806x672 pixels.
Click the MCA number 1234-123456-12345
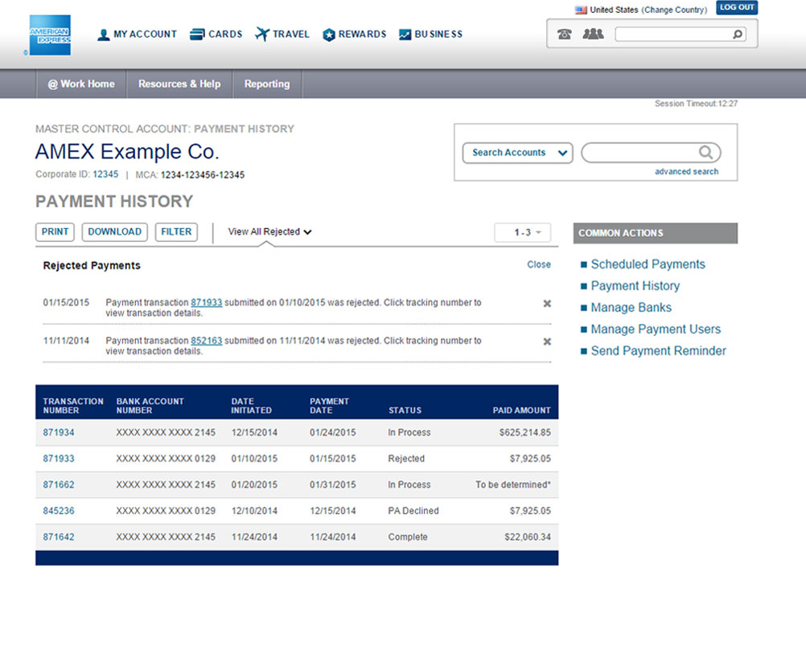(x=203, y=174)
